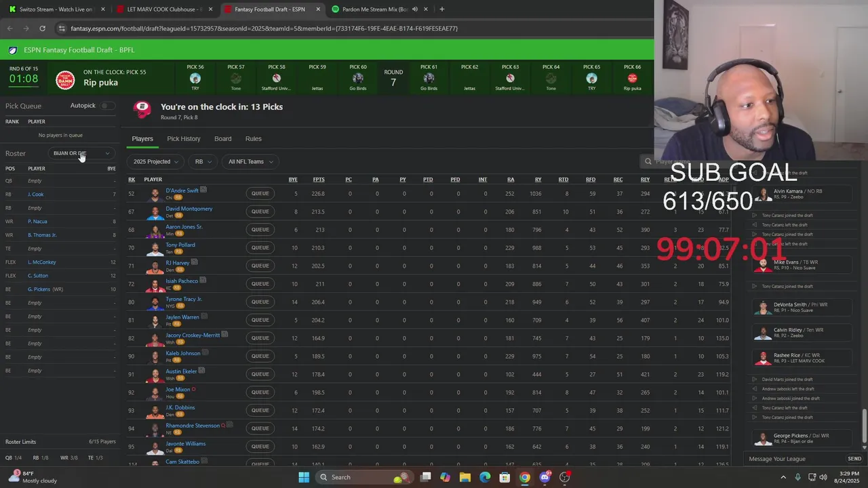Click G. Pickens in bench roster
This screenshot has width=868, height=488.
tap(39, 289)
